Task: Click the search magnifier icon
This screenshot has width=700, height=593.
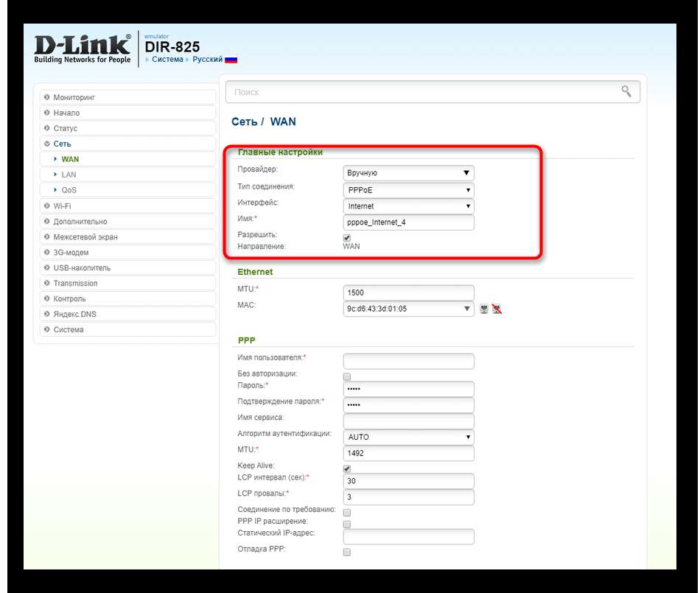Action: pyautogui.click(x=626, y=91)
